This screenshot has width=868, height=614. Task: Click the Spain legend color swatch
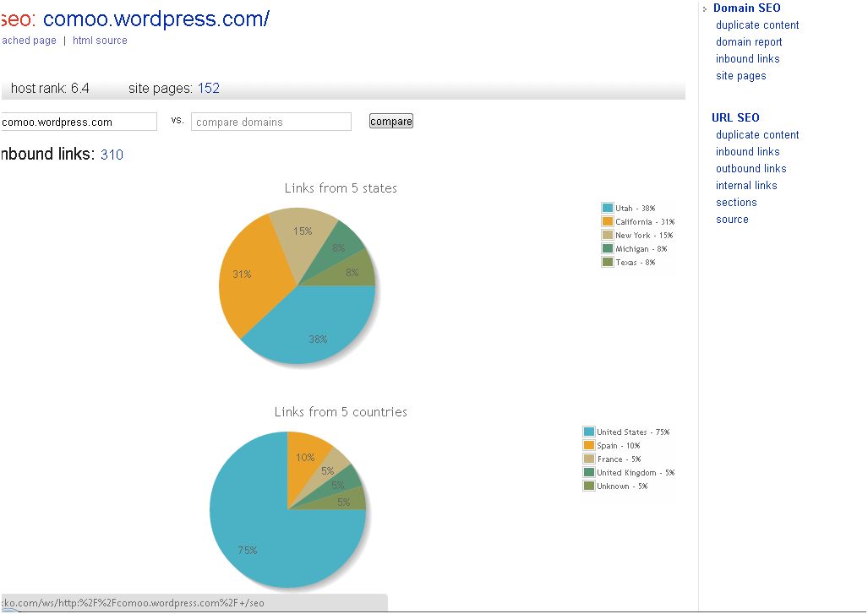(588, 445)
